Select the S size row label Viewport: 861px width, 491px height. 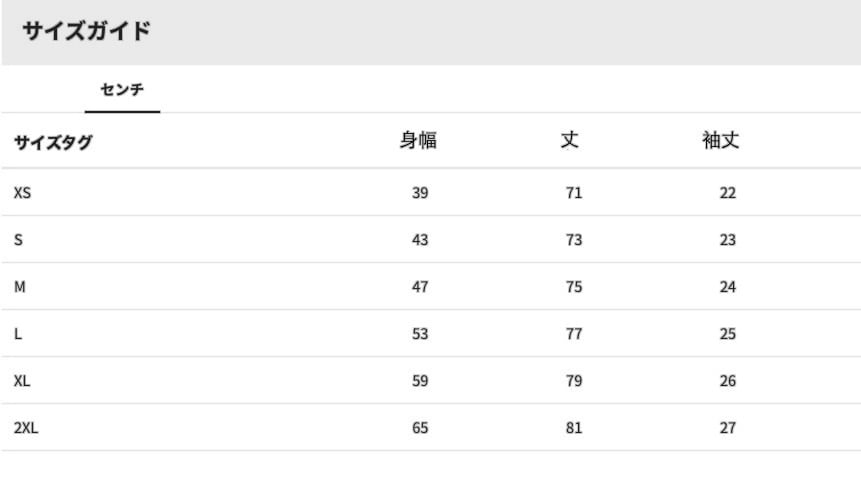click(x=18, y=240)
